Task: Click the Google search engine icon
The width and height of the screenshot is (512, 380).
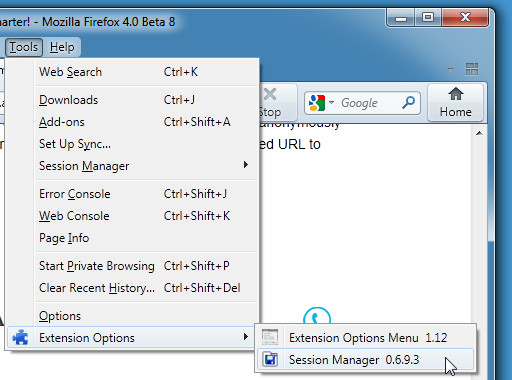Action: click(x=317, y=103)
